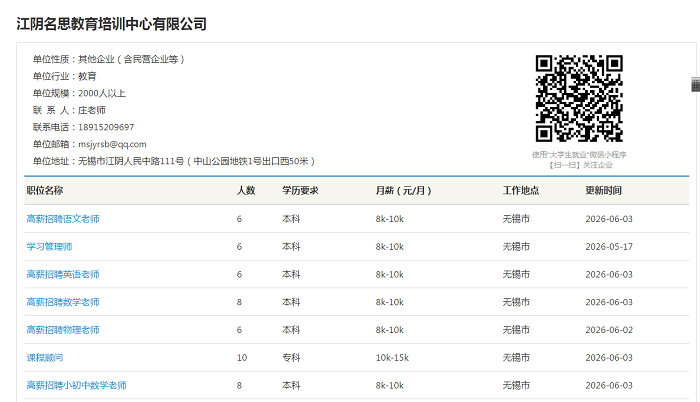700x402 pixels.
Task: Click the phone number 18915209697
Action: (x=106, y=127)
